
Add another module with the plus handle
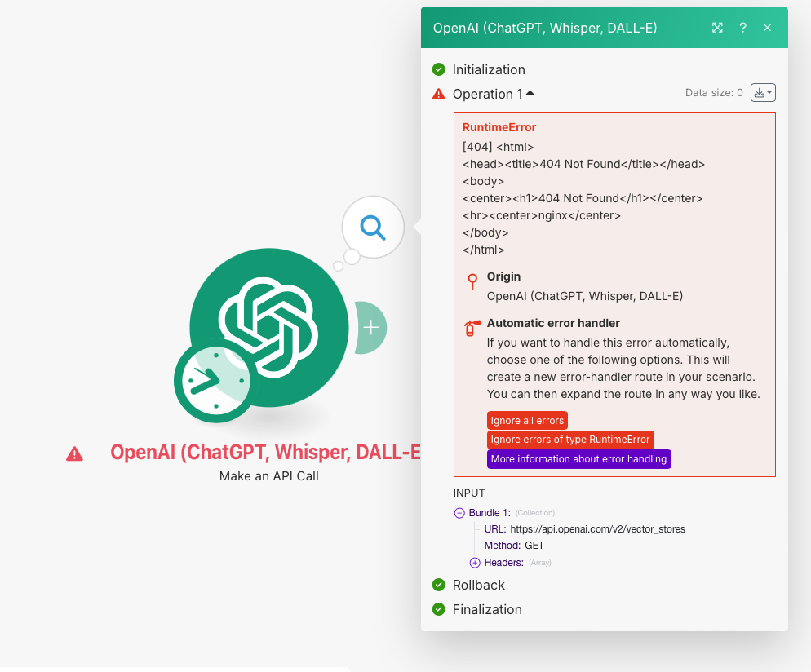(371, 327)
